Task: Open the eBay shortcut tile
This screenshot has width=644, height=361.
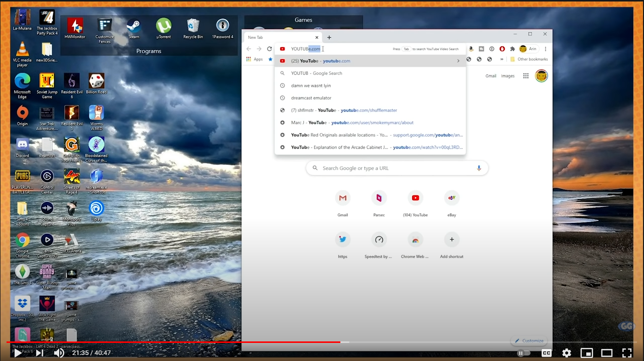Action: [452, 204]
